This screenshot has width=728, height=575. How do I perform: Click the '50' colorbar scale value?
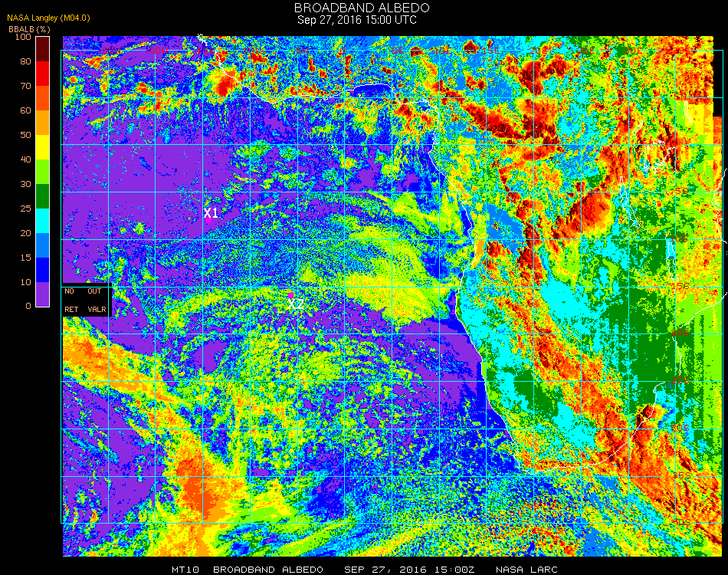pos(25,135)
